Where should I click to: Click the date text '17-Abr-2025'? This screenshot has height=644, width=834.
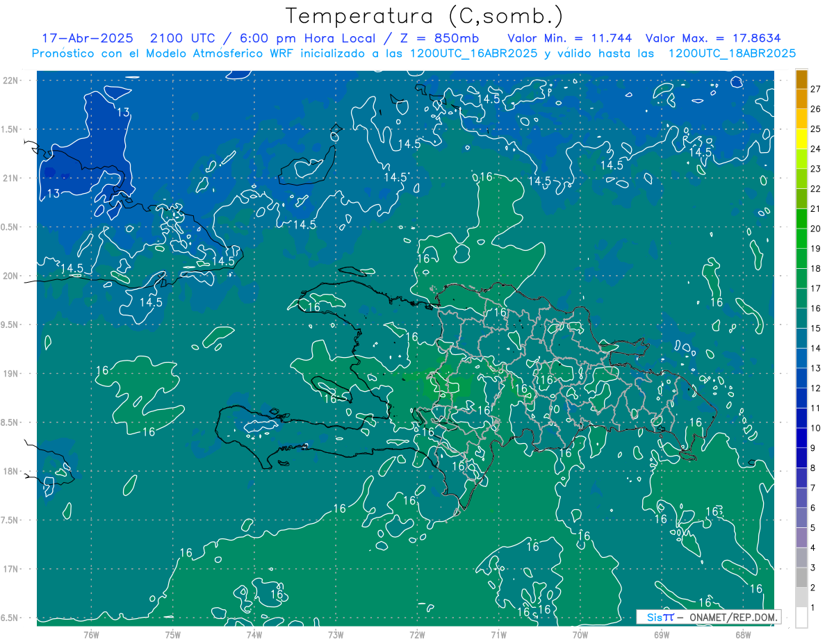click(88, 38)
